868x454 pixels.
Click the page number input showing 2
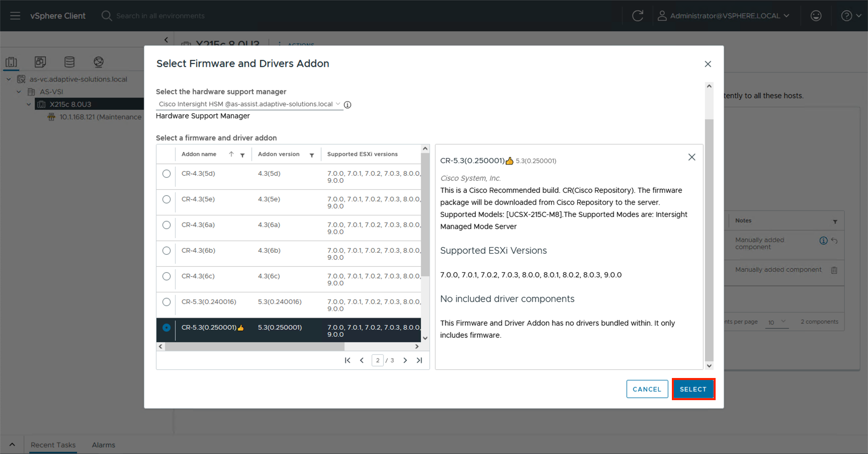pos(378,360)
